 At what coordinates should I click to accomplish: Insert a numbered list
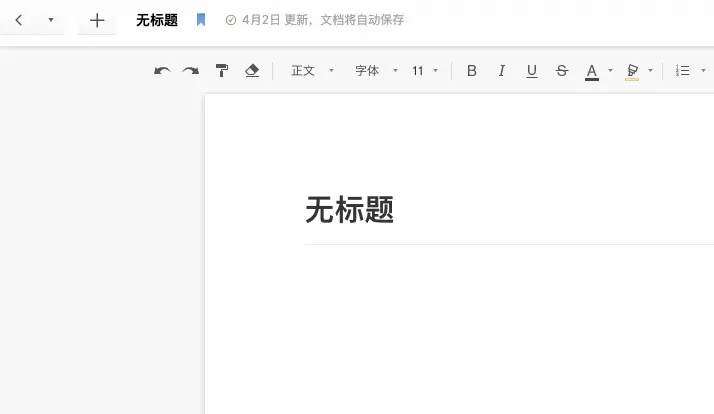coord(682,71)
